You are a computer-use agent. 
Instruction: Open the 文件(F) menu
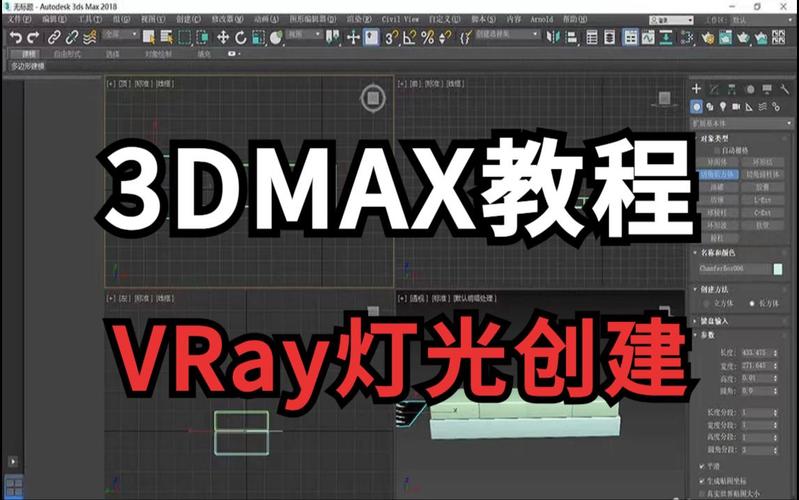[x=19, y=19]
